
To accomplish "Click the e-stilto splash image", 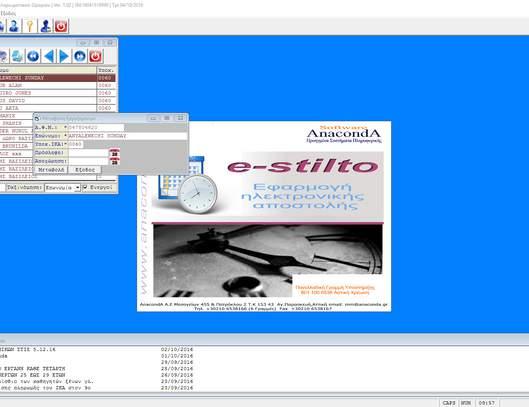I will click(264, 216).
